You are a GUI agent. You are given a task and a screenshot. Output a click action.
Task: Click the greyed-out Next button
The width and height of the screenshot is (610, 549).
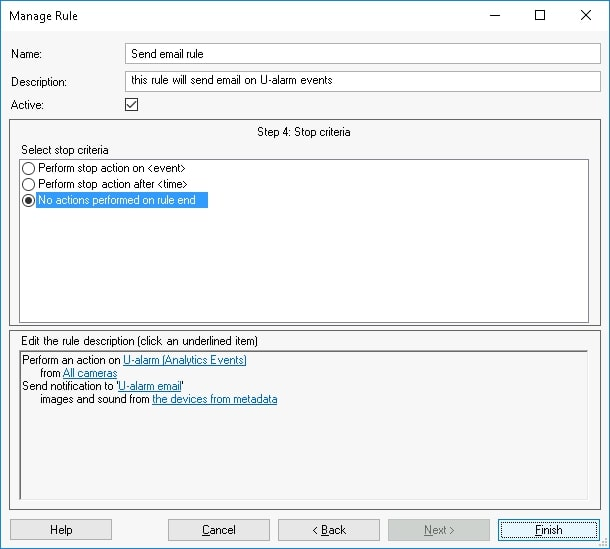tap(439, 530)
